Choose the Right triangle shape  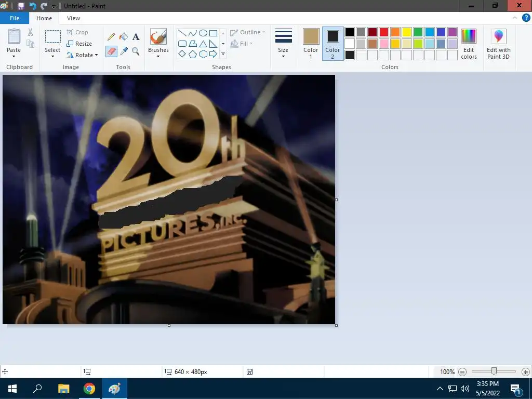[x=213, y=44]
